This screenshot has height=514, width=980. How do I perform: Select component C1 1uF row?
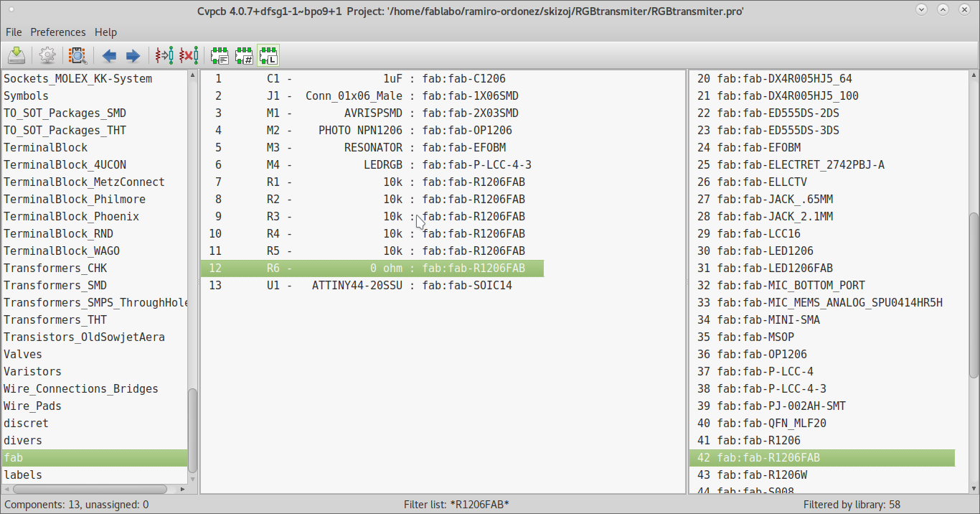click(372, 78)
